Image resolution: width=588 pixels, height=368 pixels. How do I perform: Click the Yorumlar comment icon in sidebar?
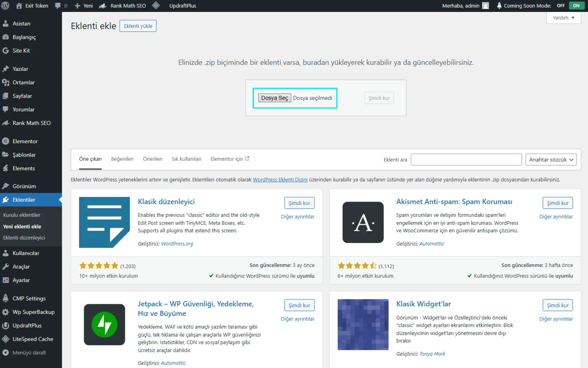point(6,109)
